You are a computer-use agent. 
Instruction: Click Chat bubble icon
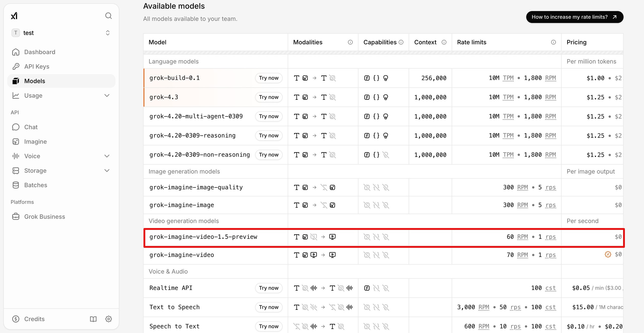(x=16, y=127)
